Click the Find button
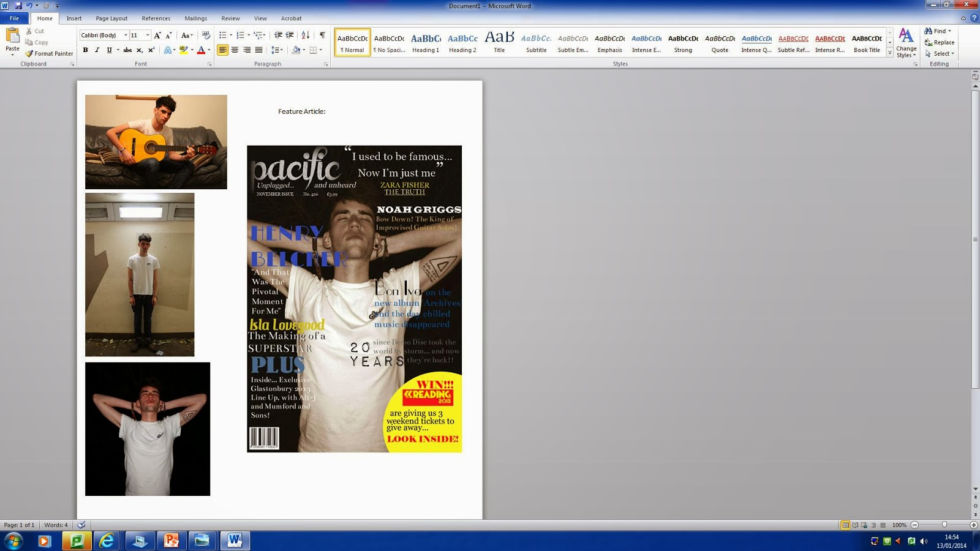The image size is (980, 551). [x=937, y=31]
